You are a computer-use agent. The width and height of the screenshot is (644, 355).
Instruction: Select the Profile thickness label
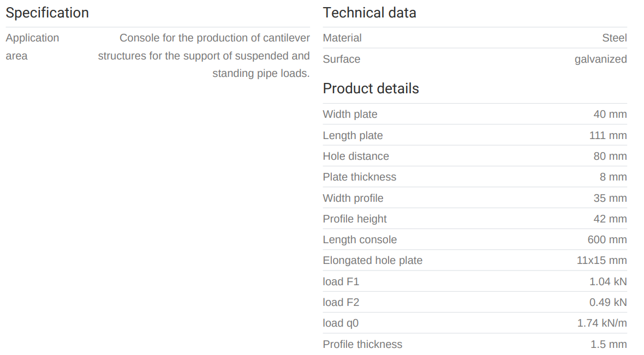(362, 345)
